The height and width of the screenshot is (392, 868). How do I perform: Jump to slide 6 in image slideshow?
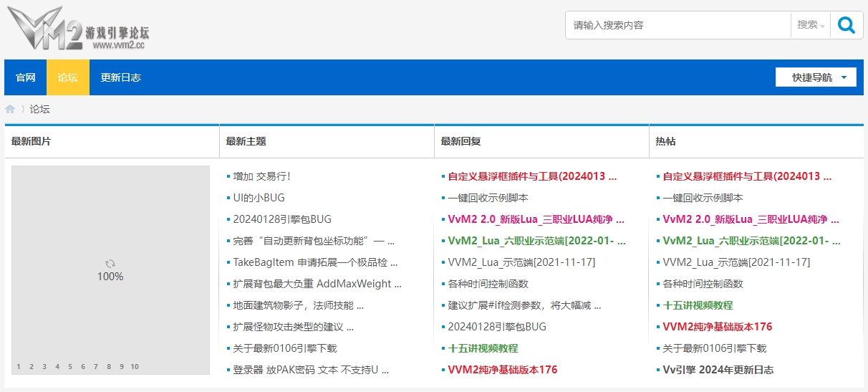pos(83,367)
